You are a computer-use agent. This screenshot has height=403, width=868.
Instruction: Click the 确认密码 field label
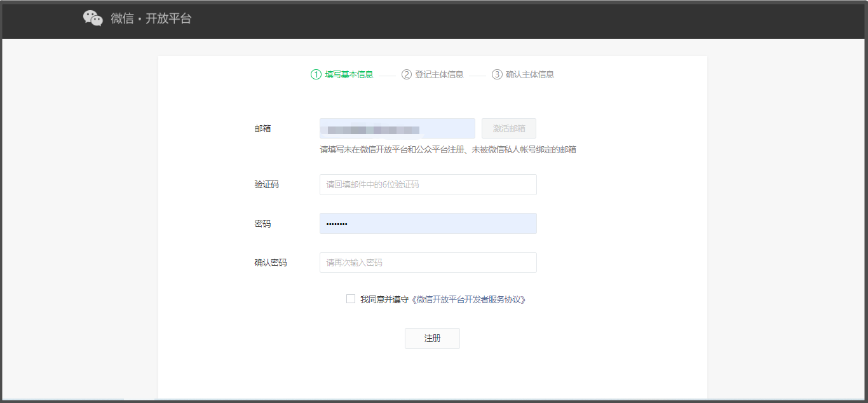(x=271, y=263)
